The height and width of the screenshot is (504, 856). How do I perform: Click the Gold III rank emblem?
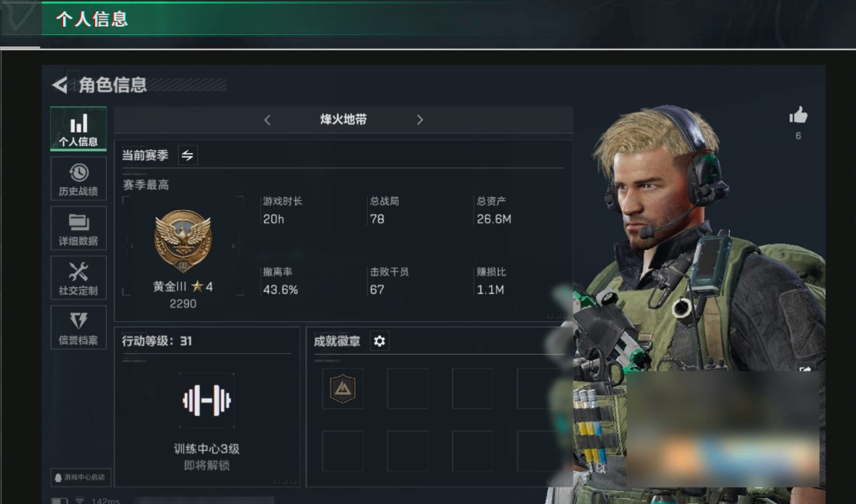pyautogui.click(x=183, y=241)
